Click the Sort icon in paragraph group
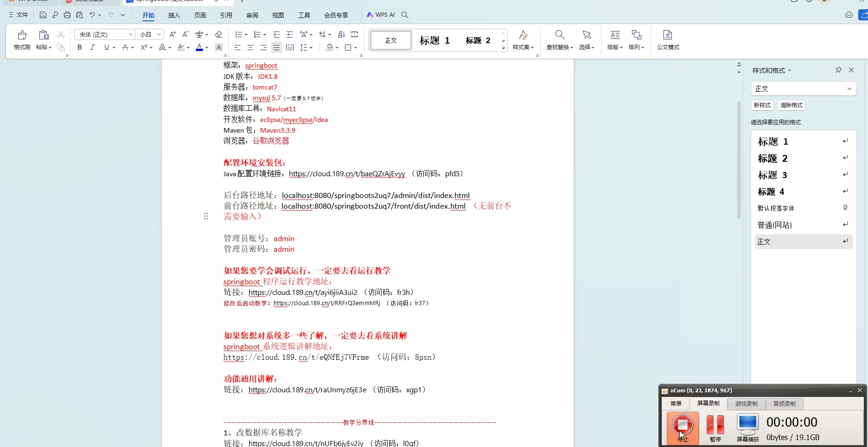Screen dimensions: 868x447 (x=342, y=34)
